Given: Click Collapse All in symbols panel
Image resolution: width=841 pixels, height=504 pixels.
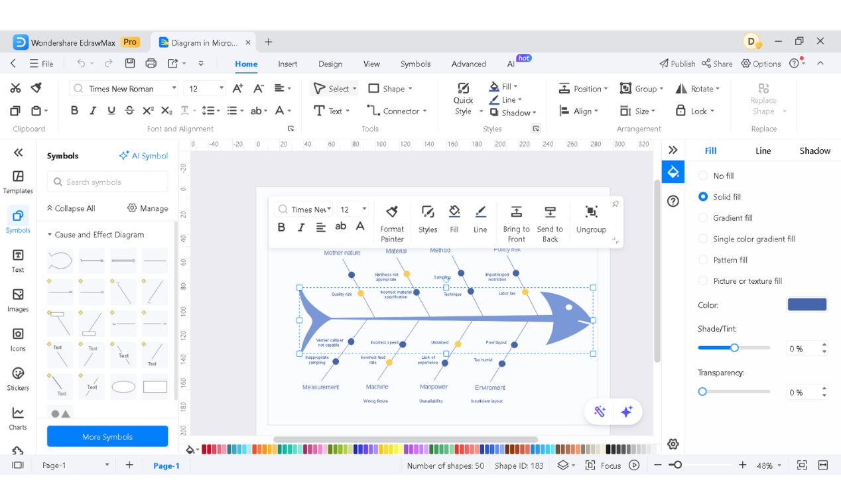Looking at the screenshot, I should pos(71,208).
